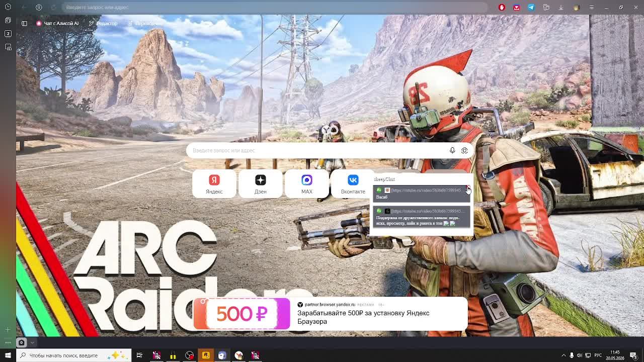Open the Переводчик tool
Screen dimensions: 644x362
[x=145, y=23]
